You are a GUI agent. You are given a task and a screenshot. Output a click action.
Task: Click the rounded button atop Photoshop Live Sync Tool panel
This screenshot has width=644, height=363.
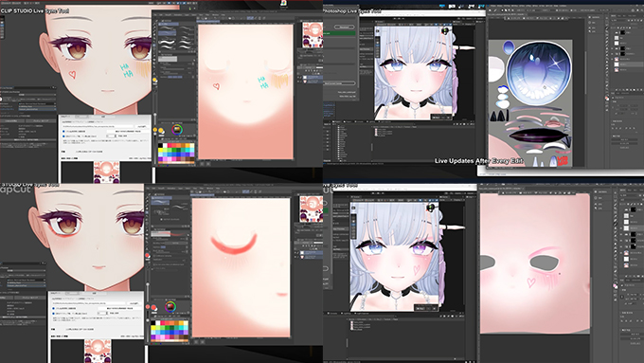pos(344,27)
